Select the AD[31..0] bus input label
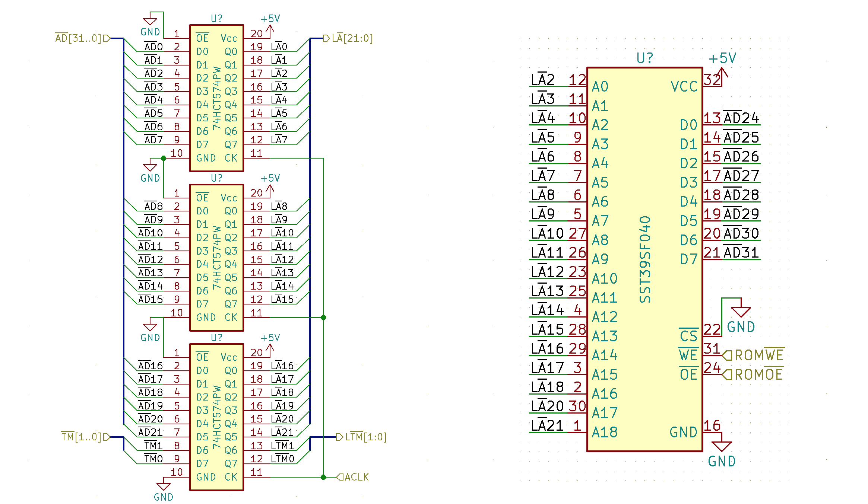 coord(83,38)
